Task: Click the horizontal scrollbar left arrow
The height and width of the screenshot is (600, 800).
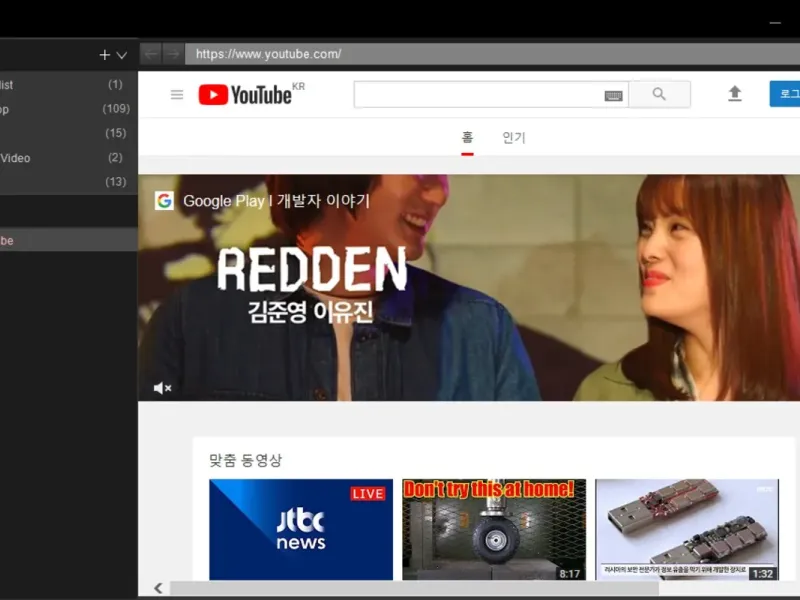Action: (x=159, y=588)
